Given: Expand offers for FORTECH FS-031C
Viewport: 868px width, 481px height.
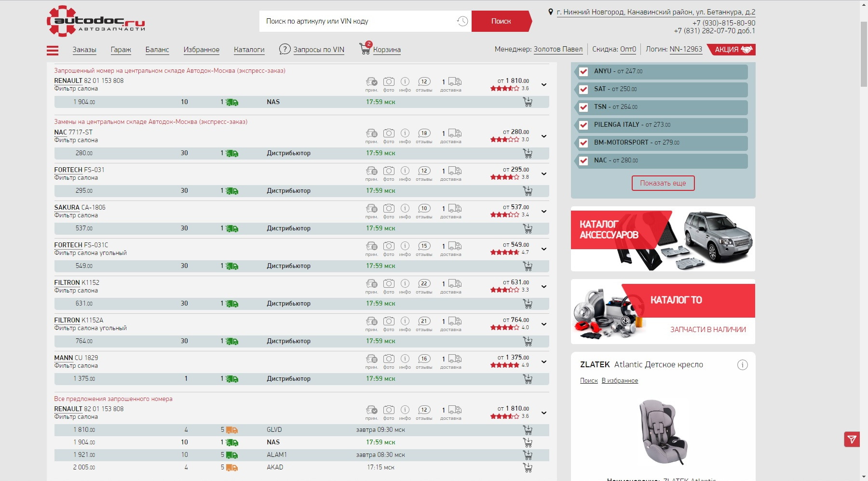Looking at the screenshot, I should 544,249.
